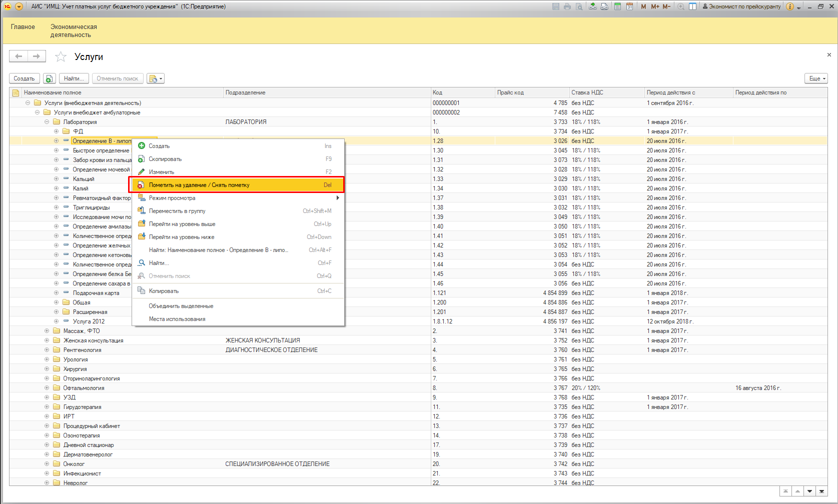Open the calendar icon in title bar

630,6
